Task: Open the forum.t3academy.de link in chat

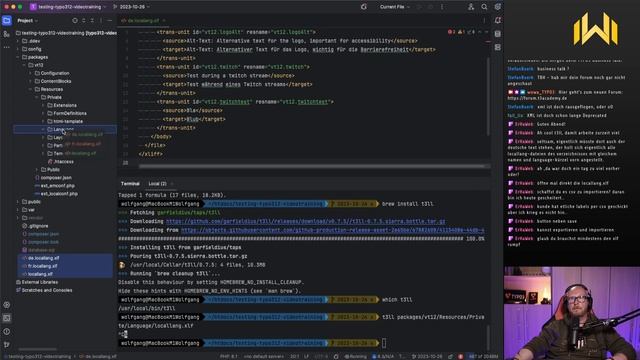Action: pos(537,98)
